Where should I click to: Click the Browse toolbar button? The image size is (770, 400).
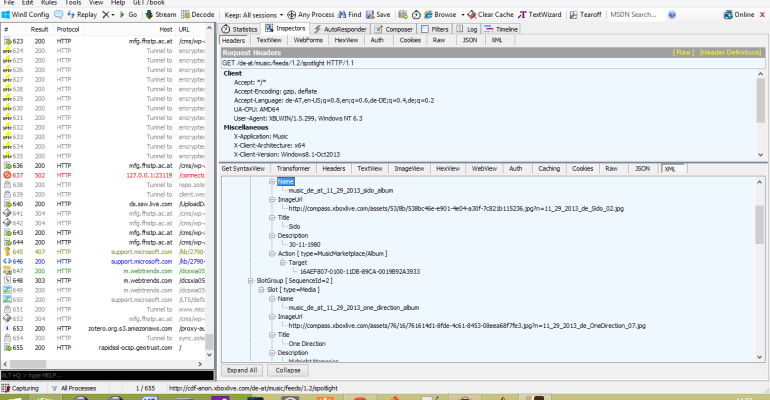pyautogui.click(x=440, y=15)
